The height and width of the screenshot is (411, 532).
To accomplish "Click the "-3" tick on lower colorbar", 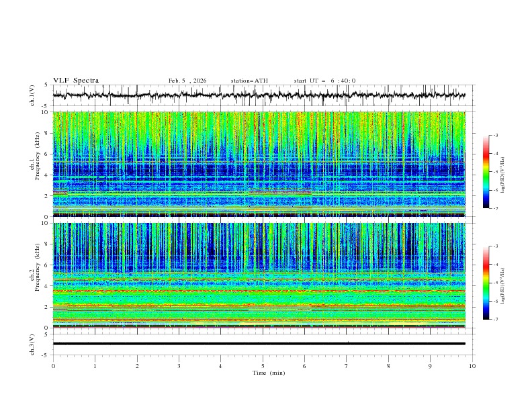I will pos(496,246).
